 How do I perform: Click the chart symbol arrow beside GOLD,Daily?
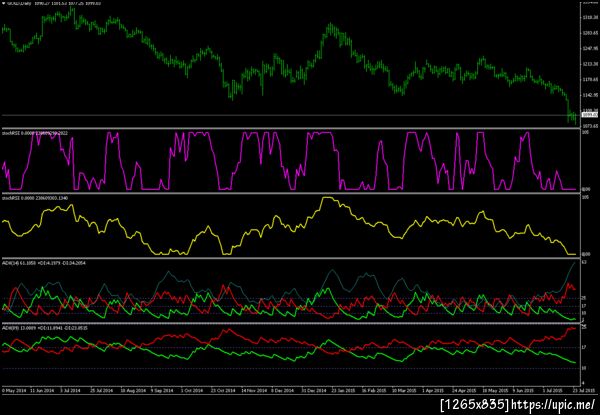point(4,2)
